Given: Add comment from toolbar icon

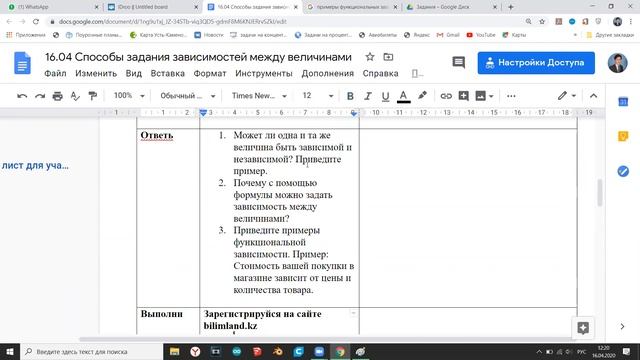Looking at the screenshot, I should [x=463, y=96].
